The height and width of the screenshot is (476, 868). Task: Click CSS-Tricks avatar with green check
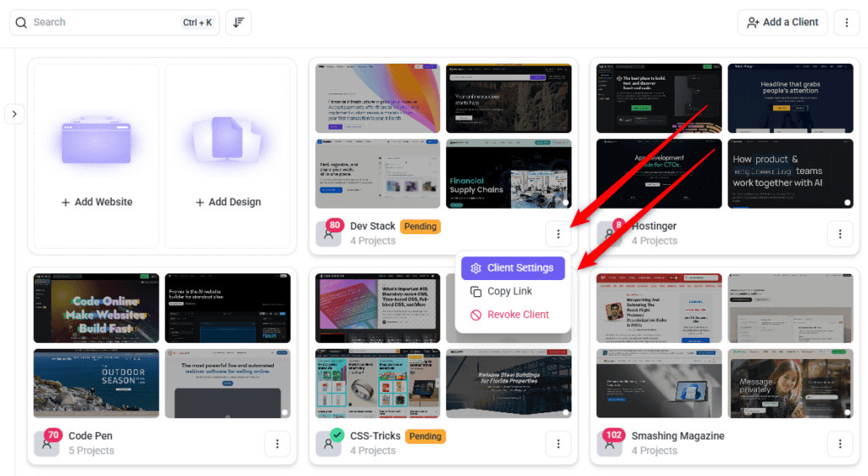pyautogui.click(x=329, y=443)
